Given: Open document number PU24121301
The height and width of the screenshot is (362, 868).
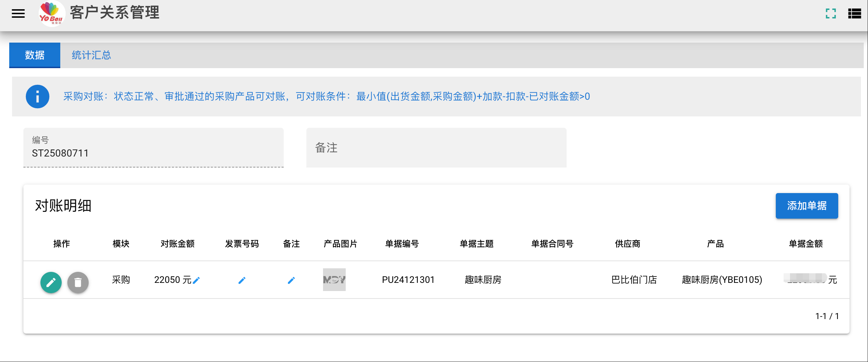Looking at the screenshot, I should 408,280.
